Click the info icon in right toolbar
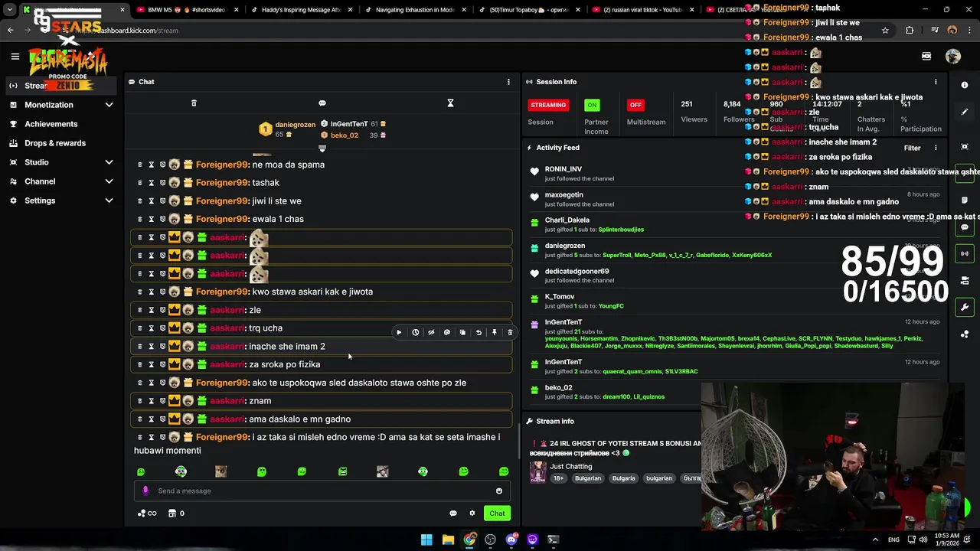The width and height of the screenshot is (980, 551). (965, 85)
